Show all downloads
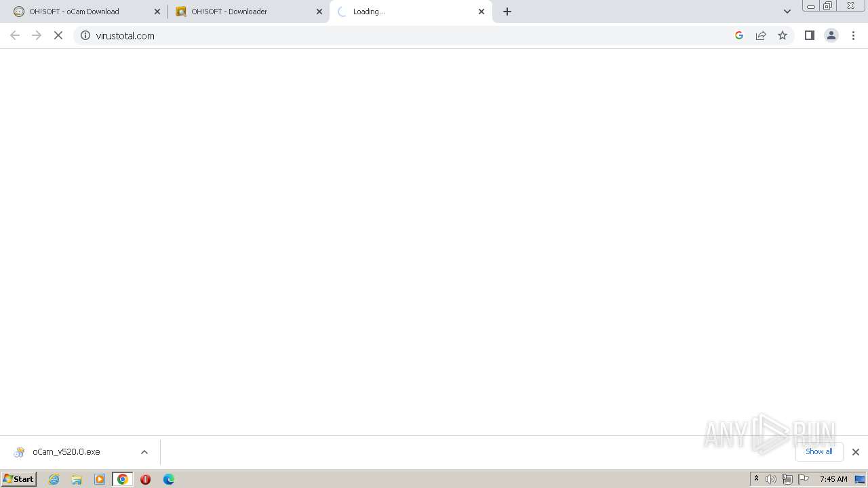Image resolution: width=868 pixels, height=488 pixels. coord(819,451)
